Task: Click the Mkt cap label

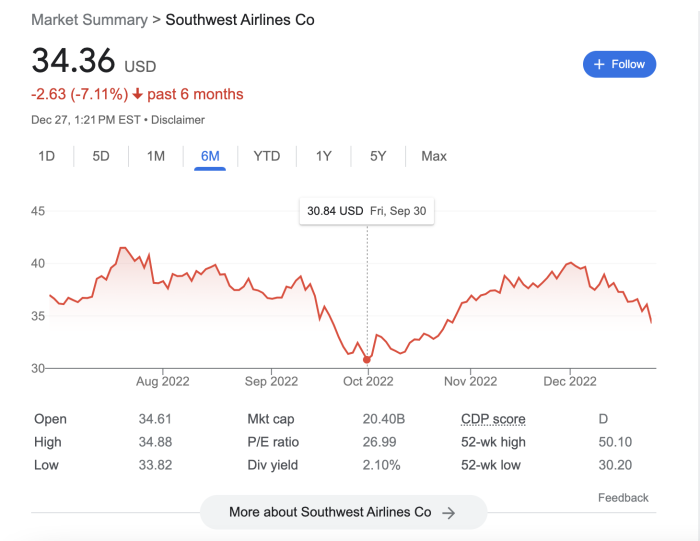Action: tap(271, 419)
